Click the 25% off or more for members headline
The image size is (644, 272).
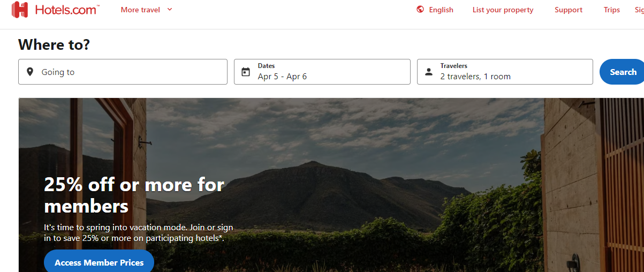point(134,195)
